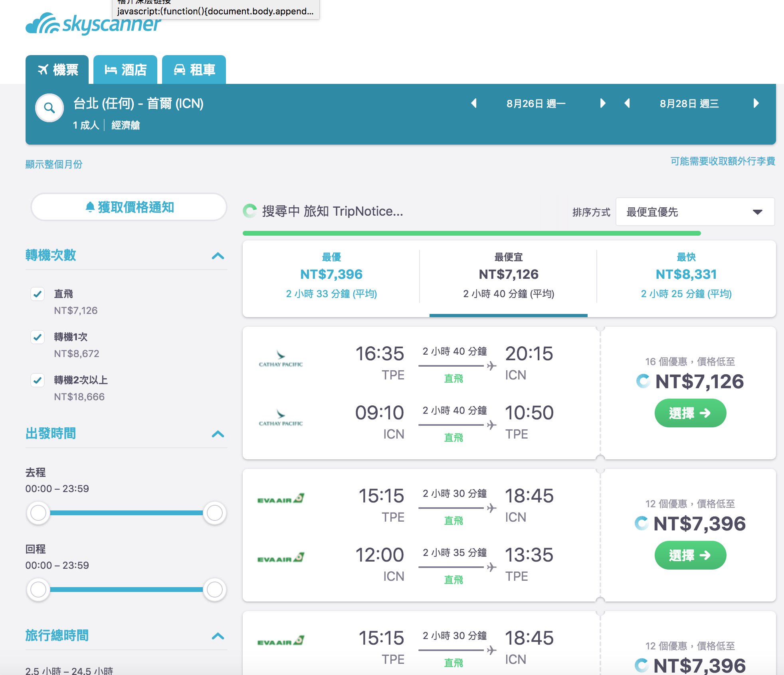Click the searching spinner icon beside TripNotice
The height and width of the screenshot is (675, 784).
pos(250,211)
